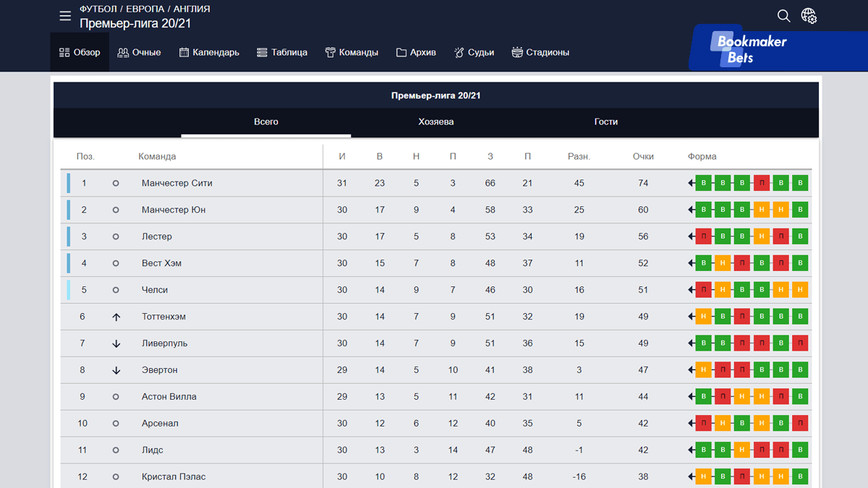Select the Хозяева standings tab
This screenshot has height=488, width=868.
[x=436, y=122]
